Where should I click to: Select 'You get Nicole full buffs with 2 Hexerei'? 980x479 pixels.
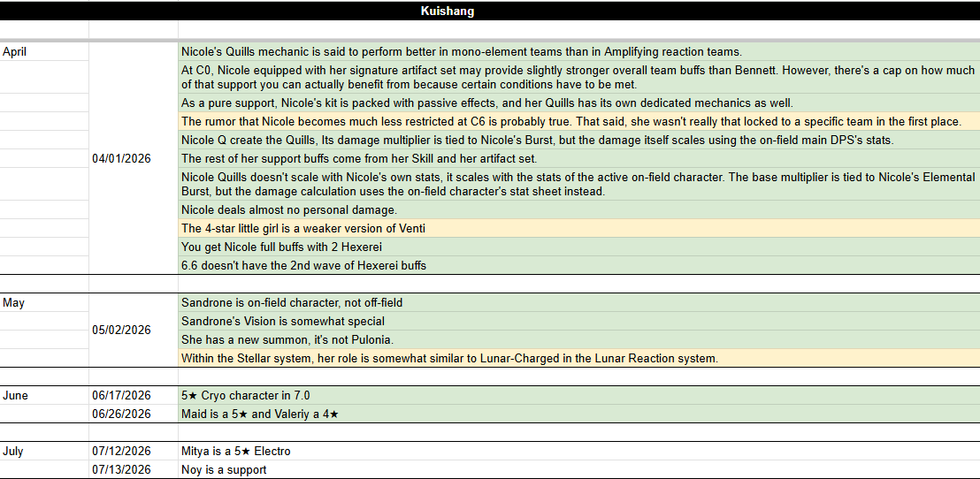(578, 247)
